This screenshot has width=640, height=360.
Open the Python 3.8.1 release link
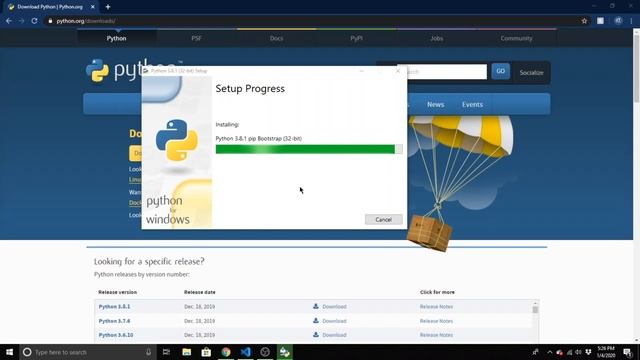click(x=114, y=307)
